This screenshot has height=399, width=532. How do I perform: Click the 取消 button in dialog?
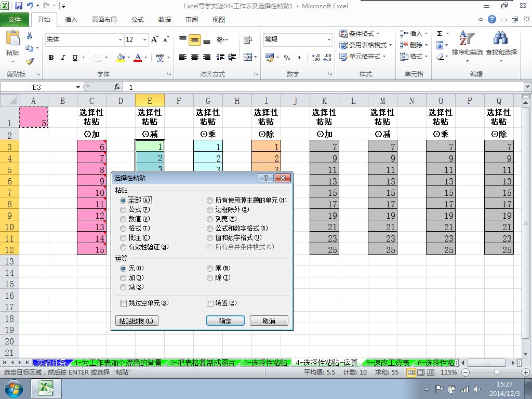pos(269,321)
